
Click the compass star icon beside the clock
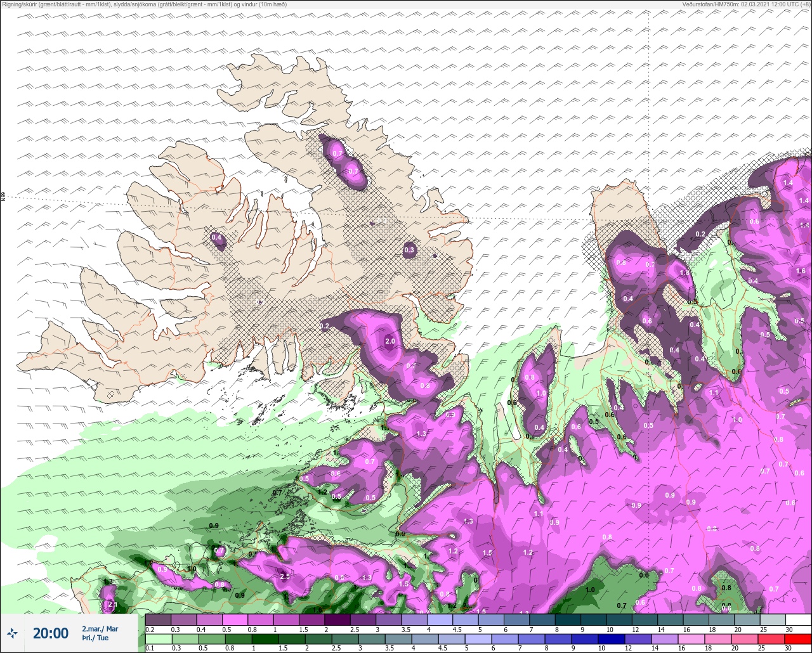tap(12, 633)
